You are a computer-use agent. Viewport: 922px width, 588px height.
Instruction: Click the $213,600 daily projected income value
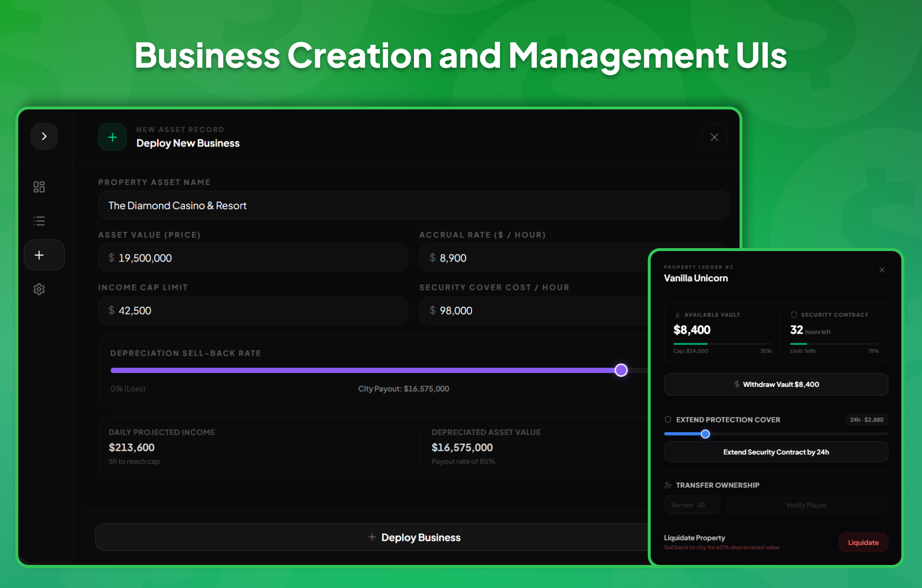pos(132,447)
